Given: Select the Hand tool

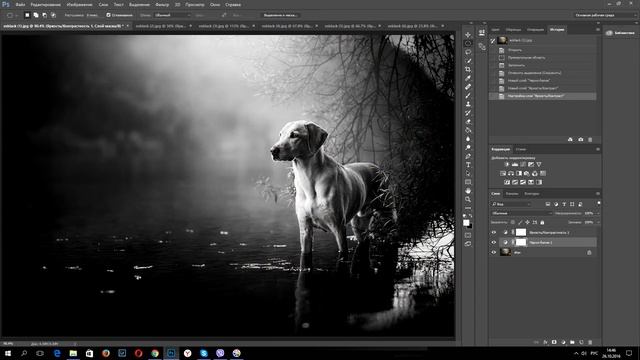Looking at the screenshot, I should click(x=468, y=191).
